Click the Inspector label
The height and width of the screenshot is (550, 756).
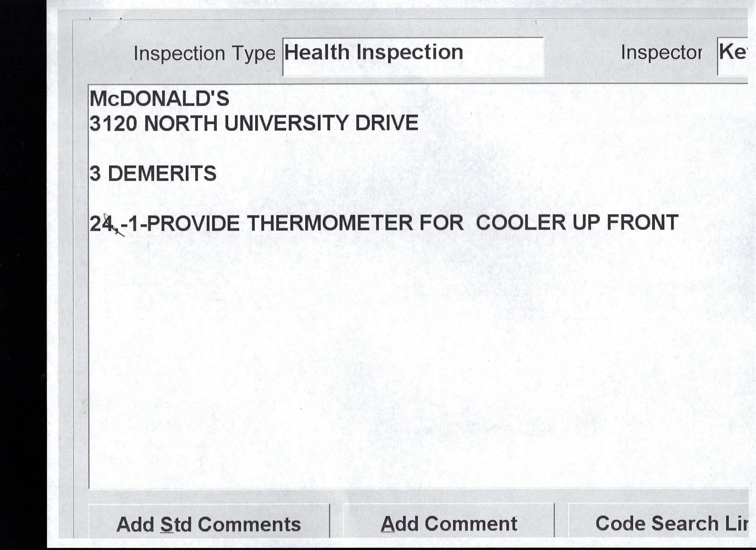click(x=661, y=53)
